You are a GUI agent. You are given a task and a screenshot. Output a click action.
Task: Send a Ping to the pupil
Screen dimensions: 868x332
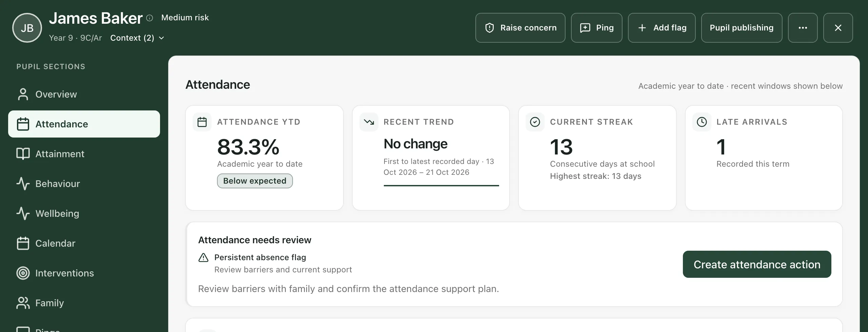[596, 28]
